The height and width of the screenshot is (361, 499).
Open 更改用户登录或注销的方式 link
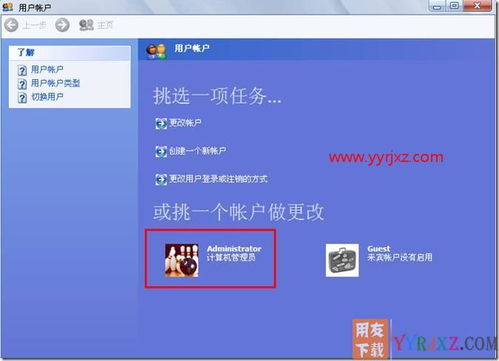[218, 179]
